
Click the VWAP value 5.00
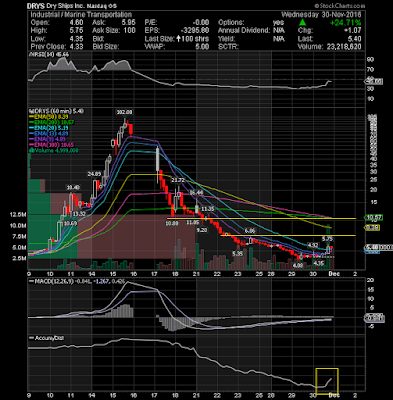click(x=202, y=47)
